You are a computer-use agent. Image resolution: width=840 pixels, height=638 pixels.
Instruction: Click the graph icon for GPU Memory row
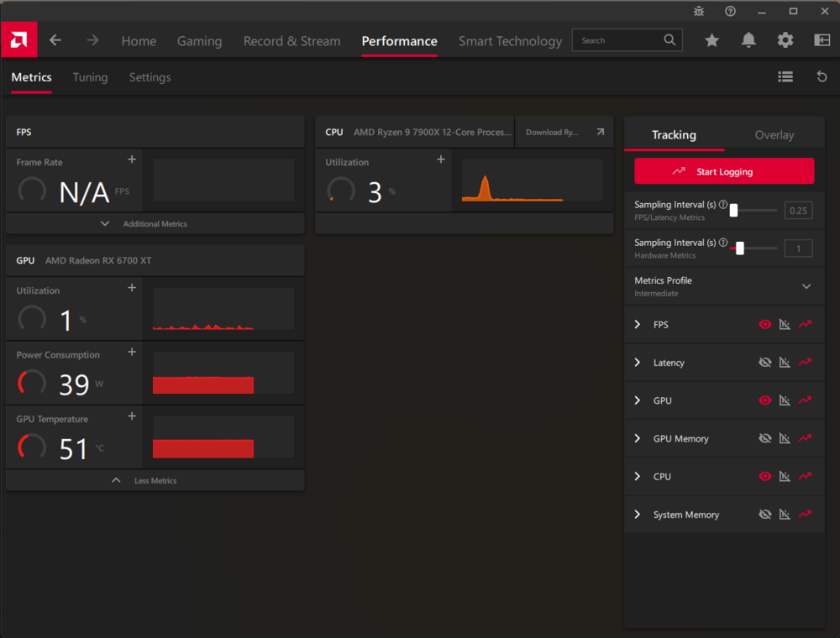coord(785,438)
